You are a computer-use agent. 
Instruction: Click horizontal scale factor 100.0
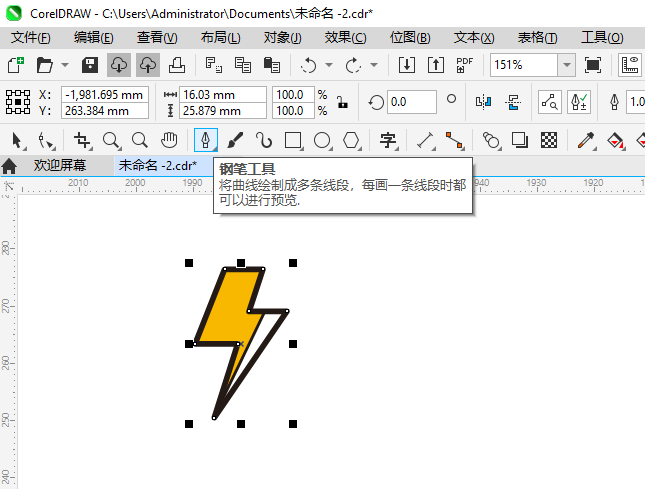click(293, 95)
